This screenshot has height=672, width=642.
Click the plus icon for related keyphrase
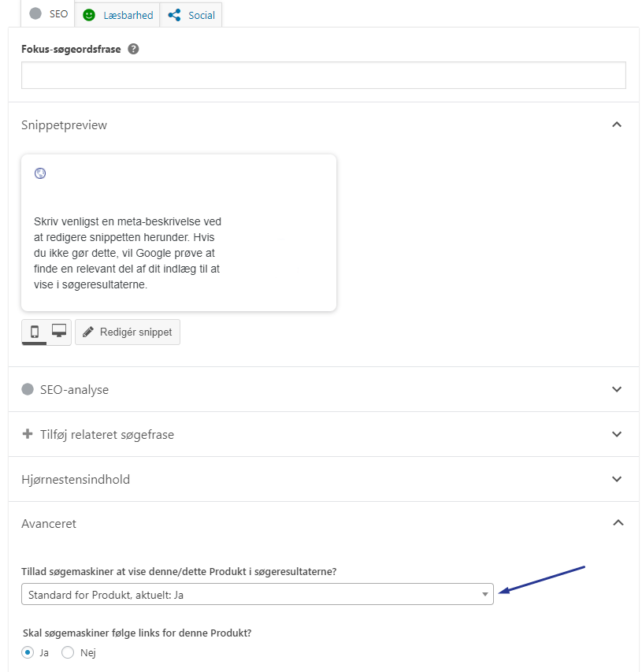click(x=28, y=434)
